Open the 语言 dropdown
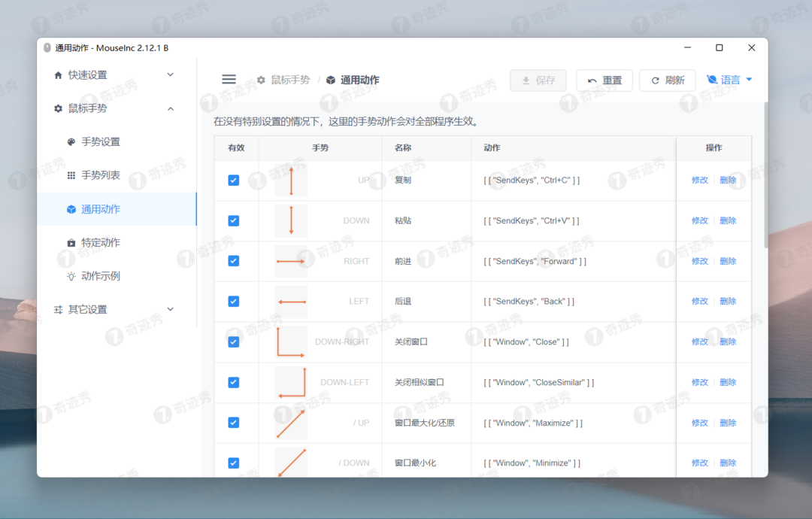 point(729,79)
